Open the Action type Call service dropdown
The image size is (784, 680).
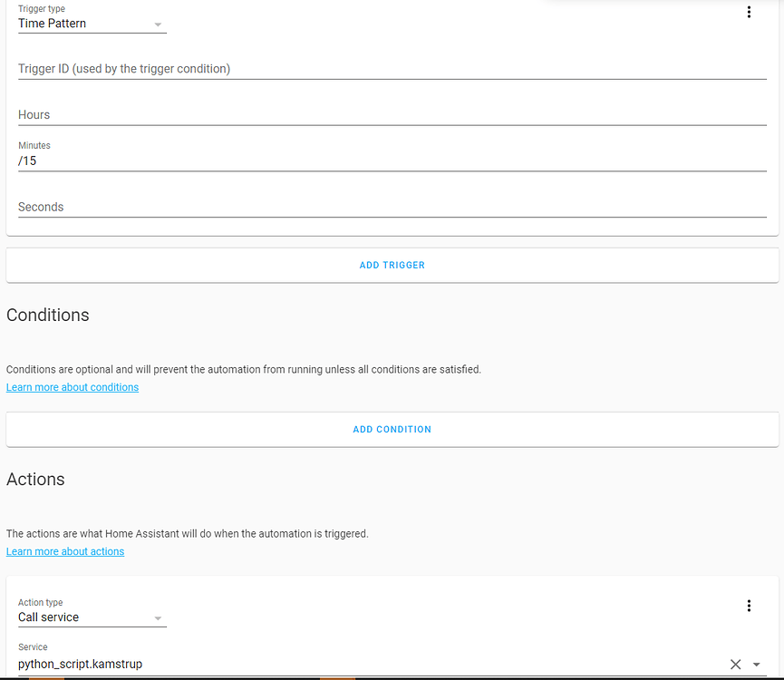[x=92, y=617]
